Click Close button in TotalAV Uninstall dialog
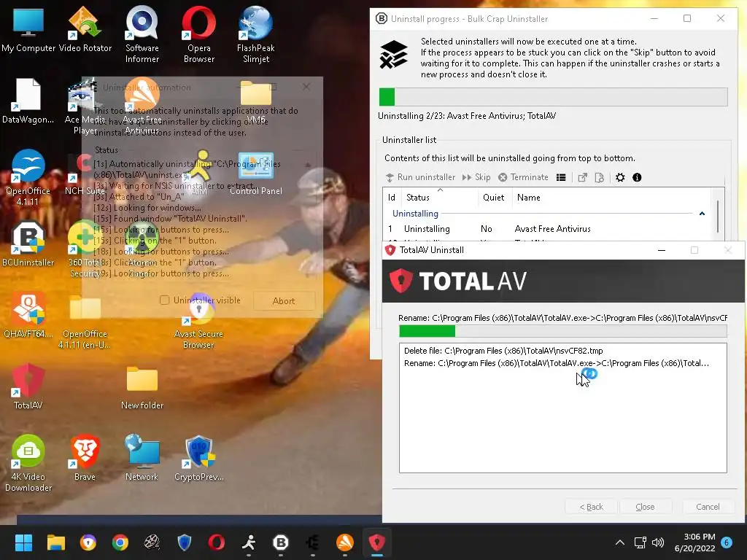Image resolution: width=747 pixels, height=560 pixels. (645, 507)
